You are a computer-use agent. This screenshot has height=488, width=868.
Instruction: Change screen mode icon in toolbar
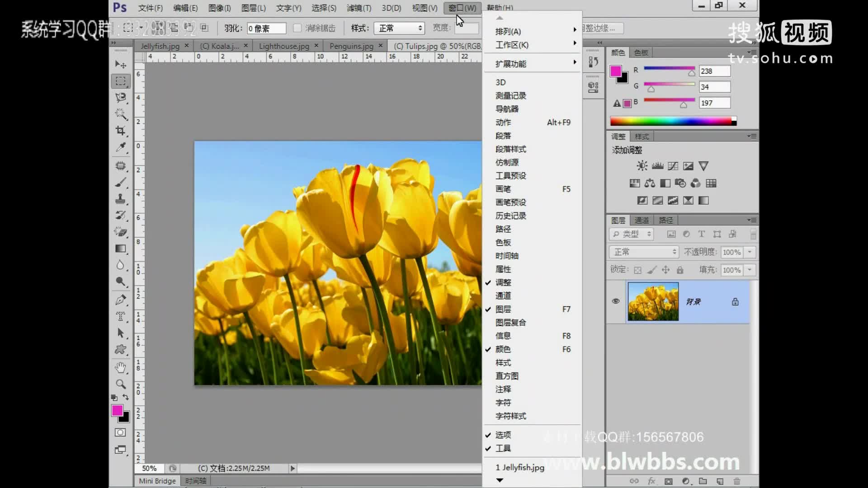(120, 450)
